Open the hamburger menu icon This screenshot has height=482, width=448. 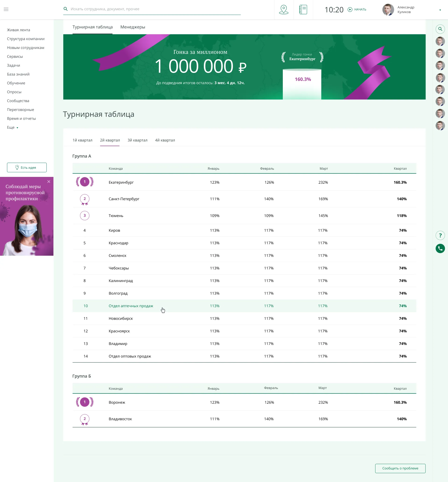point(6,9)
